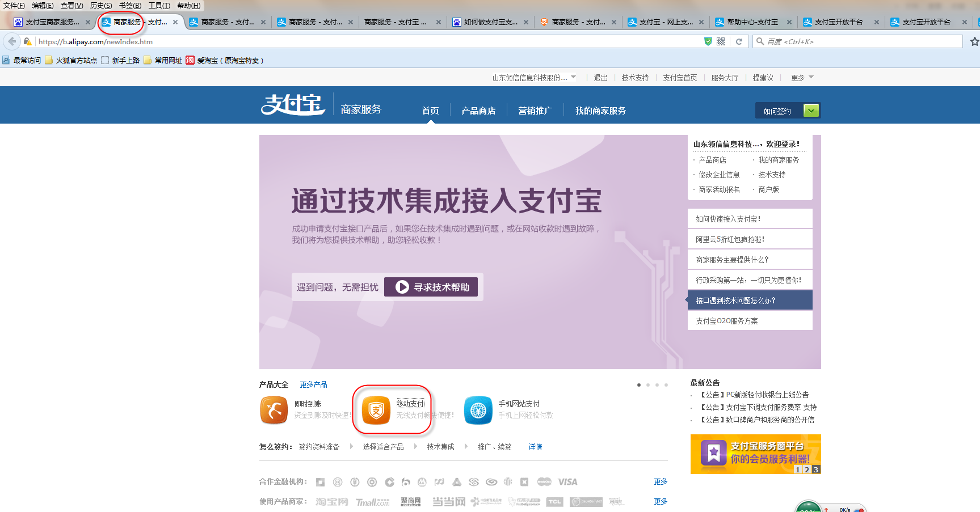
Task: Switch to banner slide 3
Action: pyautogui.click(x=816, y=469)
